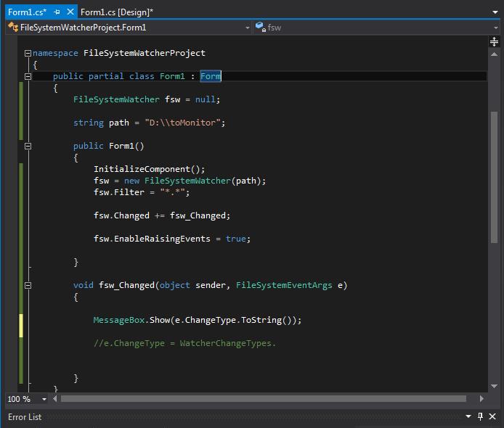Screen dimensions: 504x428
Task: Click vertical scrollbar up arrow
Action: [495, 54]
